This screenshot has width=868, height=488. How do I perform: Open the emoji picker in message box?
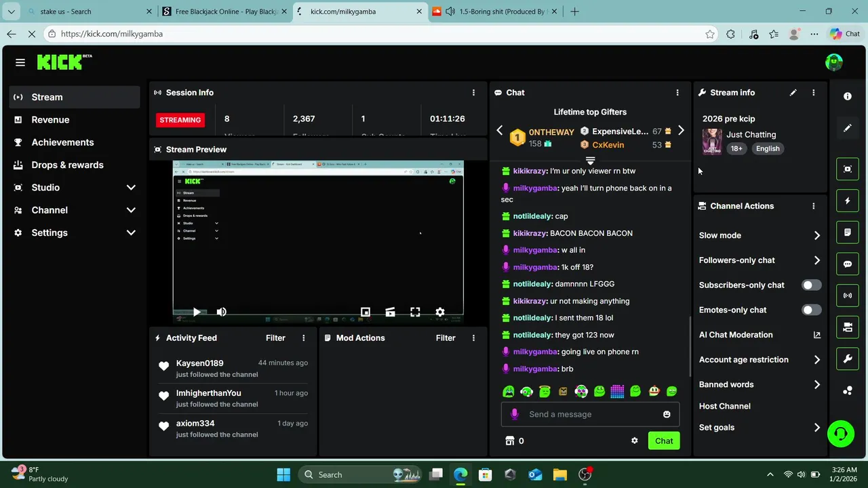click(x=667, y=414)
